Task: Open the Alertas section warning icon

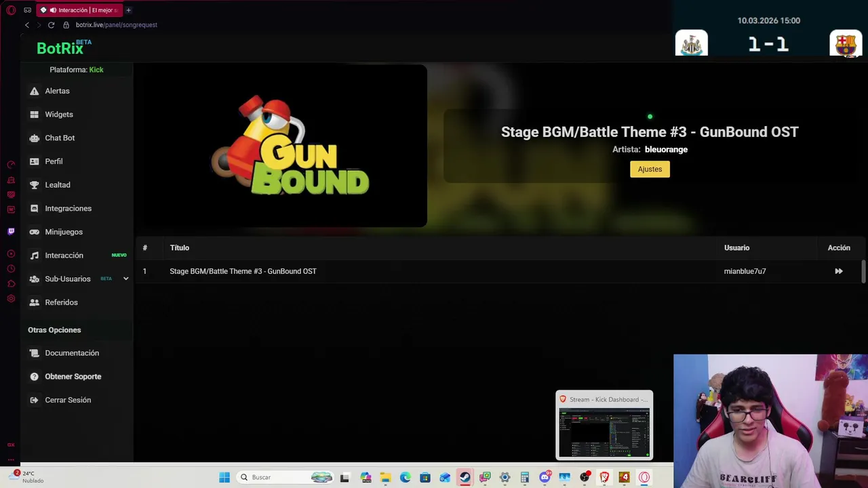Action: 34,91
